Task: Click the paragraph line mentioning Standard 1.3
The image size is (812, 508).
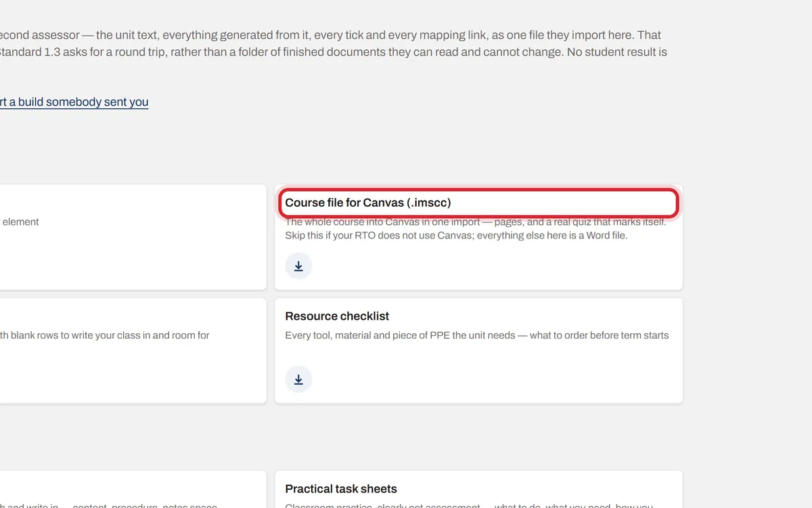Action: 334,52
